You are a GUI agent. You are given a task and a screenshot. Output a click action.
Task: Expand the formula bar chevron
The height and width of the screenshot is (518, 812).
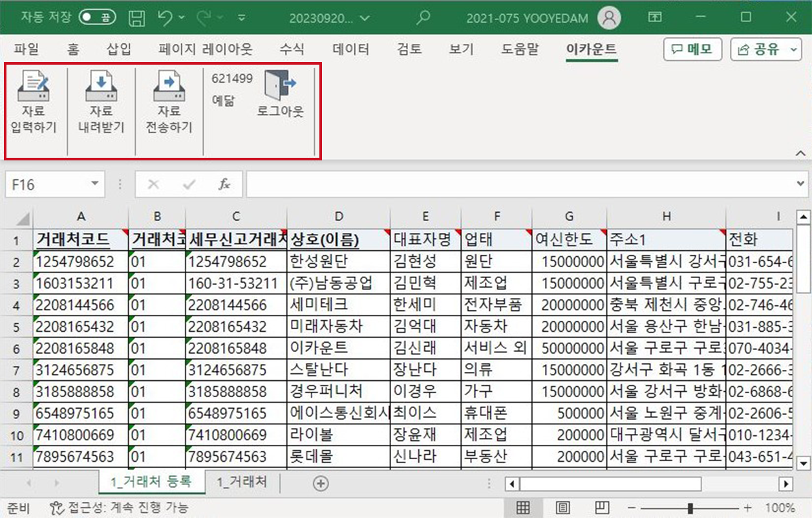point(801,185)
